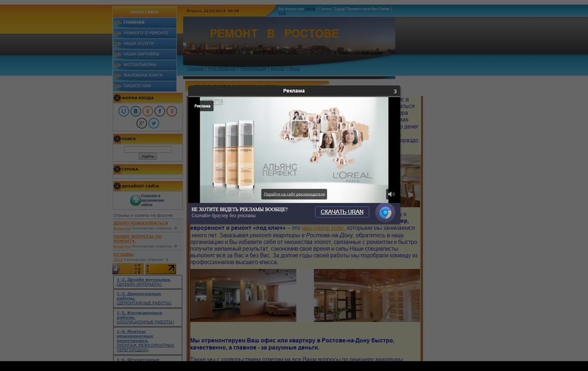Open the НЕМНОГО О РЕМОНТЕ menu item
This screenshot has width=588, height=371.
pos(145,33)
